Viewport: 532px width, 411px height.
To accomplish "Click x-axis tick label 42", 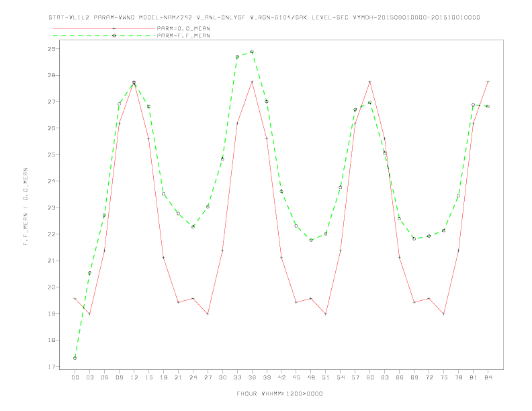I will click(281, 377).
